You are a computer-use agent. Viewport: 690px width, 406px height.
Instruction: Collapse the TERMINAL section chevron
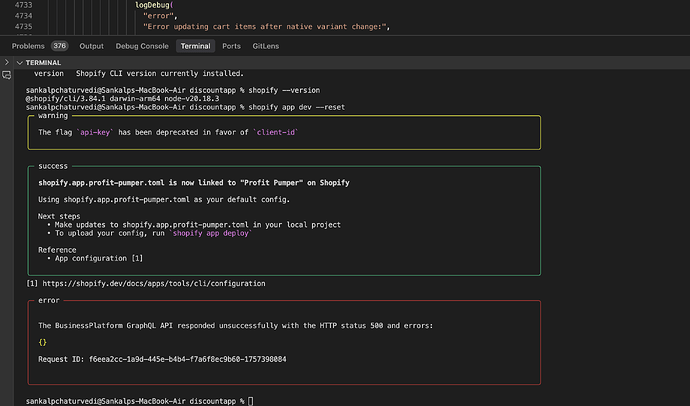click(17, 62)
